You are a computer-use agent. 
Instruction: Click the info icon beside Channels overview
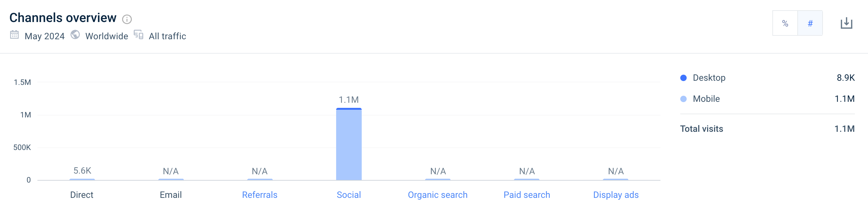(127, 19)
